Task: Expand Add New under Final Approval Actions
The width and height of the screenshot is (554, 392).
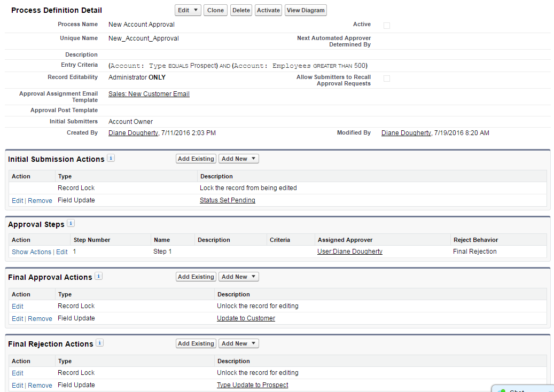Action: pyautogui.click(x=238, y=277)
